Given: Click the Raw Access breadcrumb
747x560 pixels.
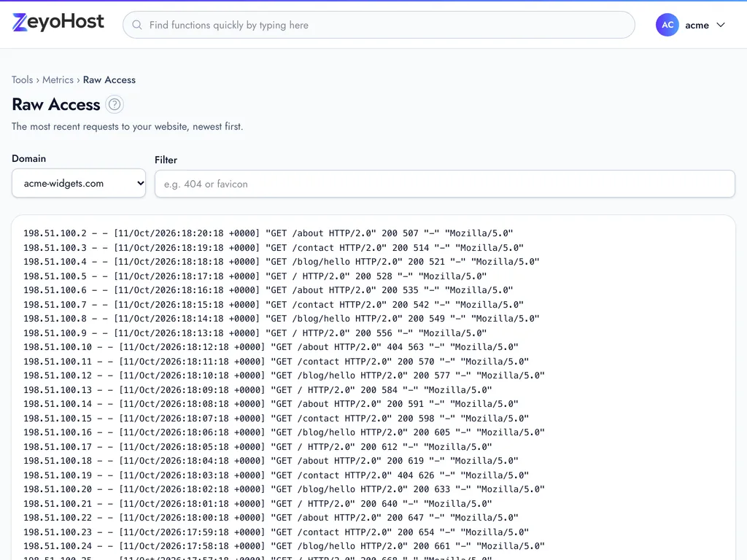Looking at the screenshot, I should [x=109, y=80].
